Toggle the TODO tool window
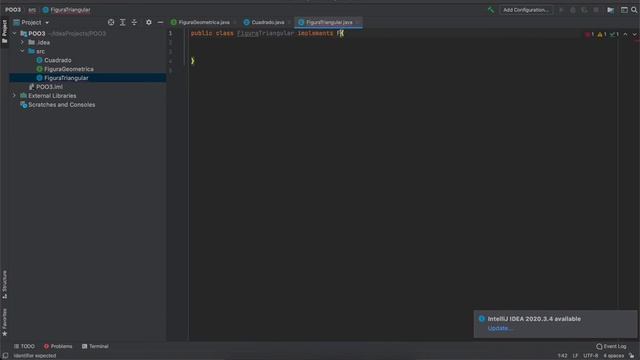Image resolution: width=640 pixels, height=360 pixels. 24,346
